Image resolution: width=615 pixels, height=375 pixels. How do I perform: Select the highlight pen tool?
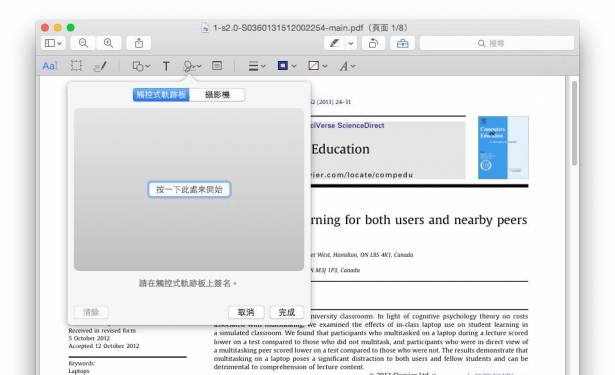(x=335, y=43)
